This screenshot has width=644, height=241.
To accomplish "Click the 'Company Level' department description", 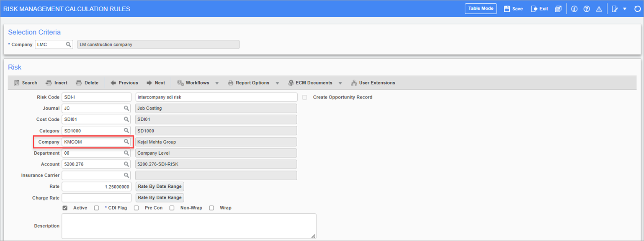I will (216, 153).
